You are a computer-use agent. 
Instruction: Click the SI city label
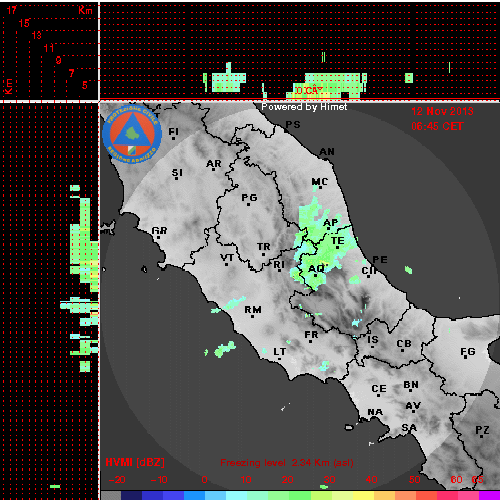tap(177, 173)
